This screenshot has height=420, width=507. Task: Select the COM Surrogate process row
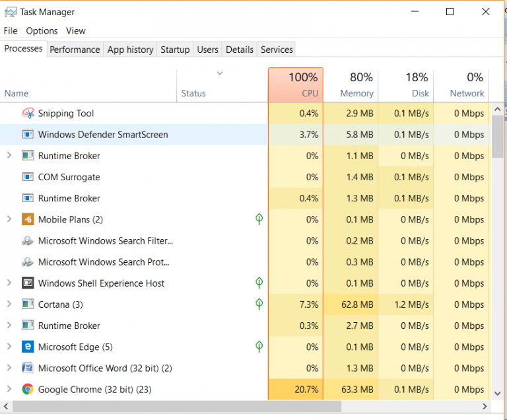pyautogui.click(x=69, y=177)
